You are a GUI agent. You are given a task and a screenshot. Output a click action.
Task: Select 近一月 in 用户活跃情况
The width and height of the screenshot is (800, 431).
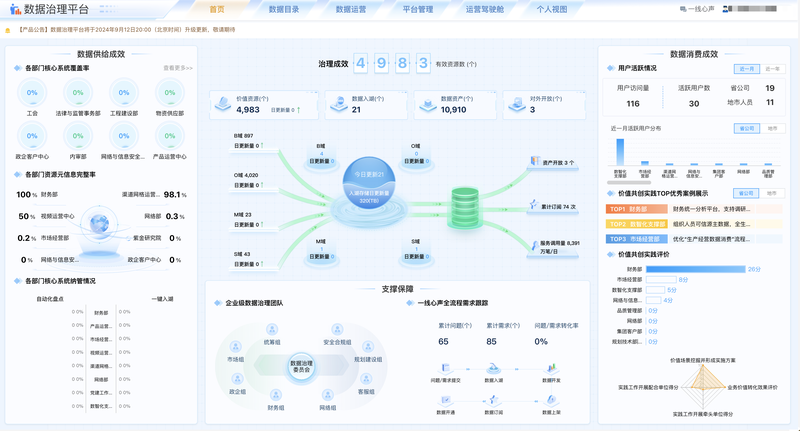click(746, 69)
